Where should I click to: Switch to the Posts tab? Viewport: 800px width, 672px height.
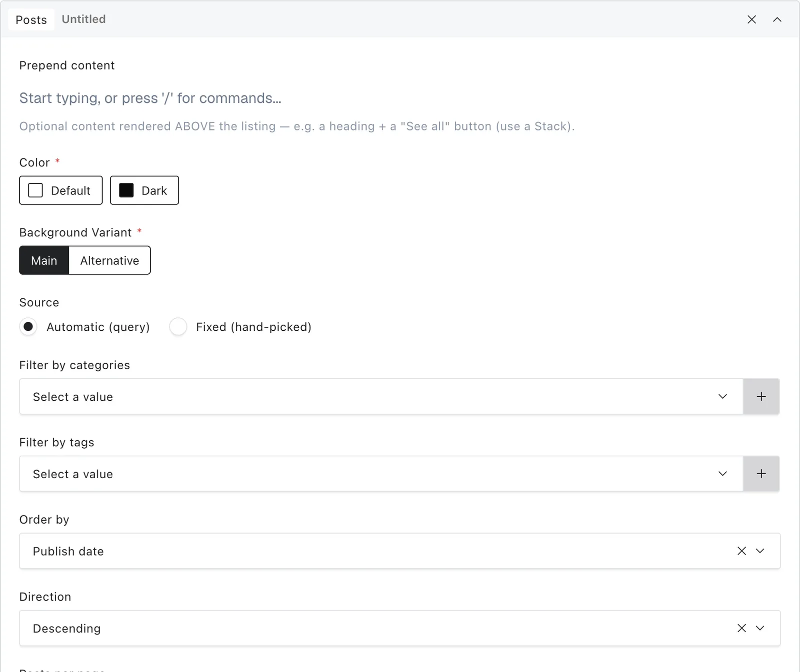click(31, 20)
